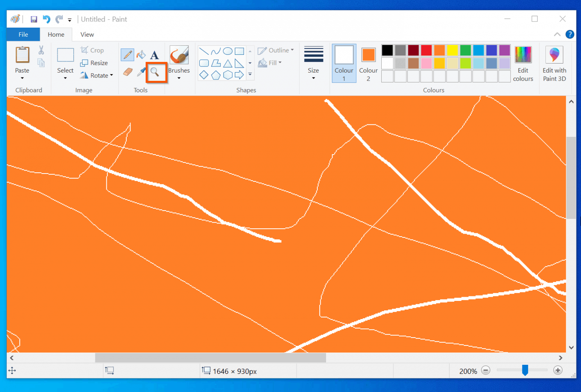This screenshot has height=392, width=581.
Task: Open the Rotate menu
Action: click(x=97, y=75)
